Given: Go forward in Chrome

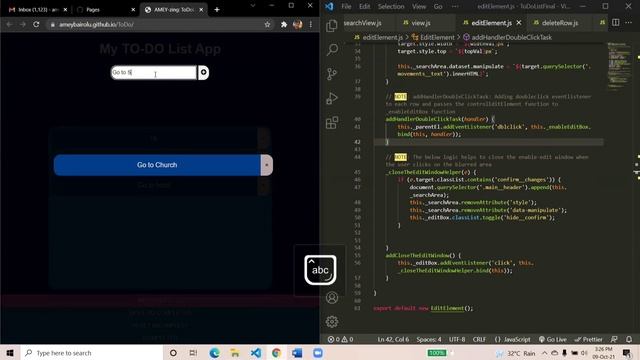Looking at the screenshot, I should (23, 24).
